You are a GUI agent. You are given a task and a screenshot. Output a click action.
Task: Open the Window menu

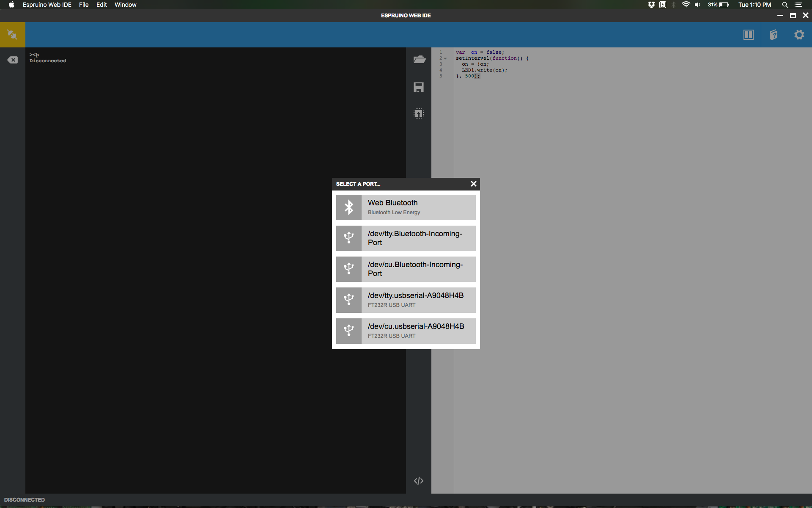(126, 5)
